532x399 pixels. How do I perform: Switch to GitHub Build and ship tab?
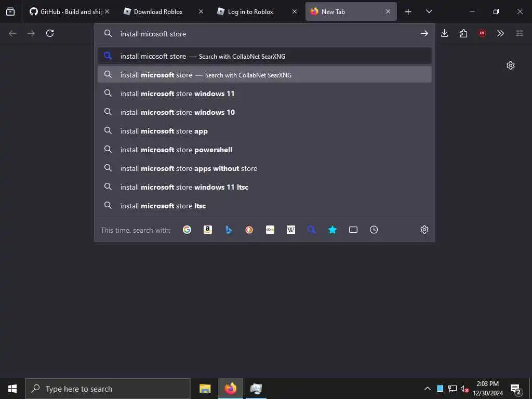coord(65,11)
